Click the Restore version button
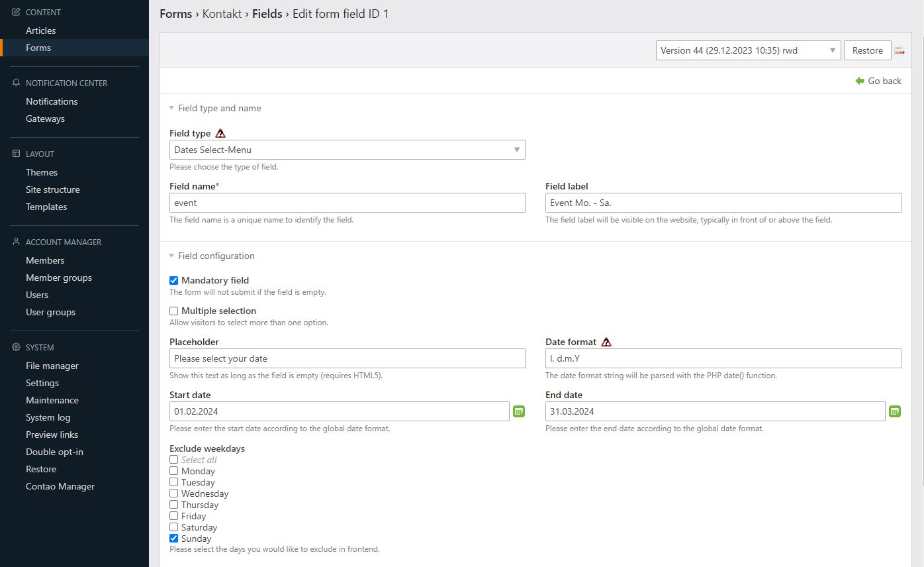 [867, 50]
